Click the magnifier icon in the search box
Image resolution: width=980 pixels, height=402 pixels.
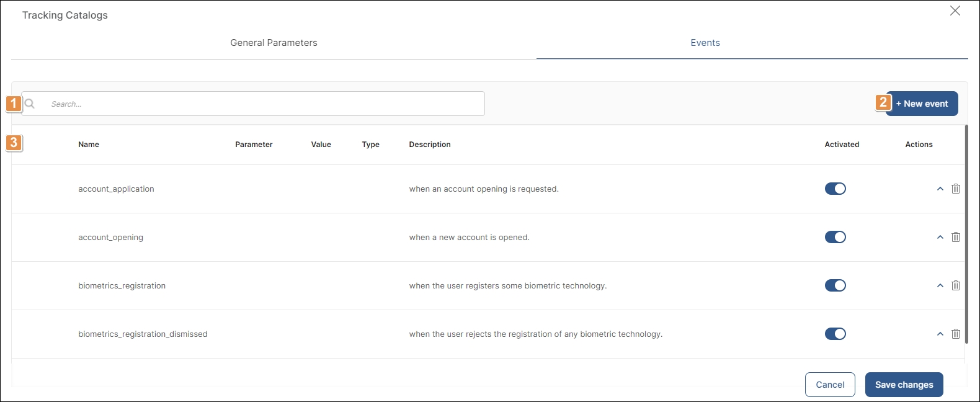point(30,104)
